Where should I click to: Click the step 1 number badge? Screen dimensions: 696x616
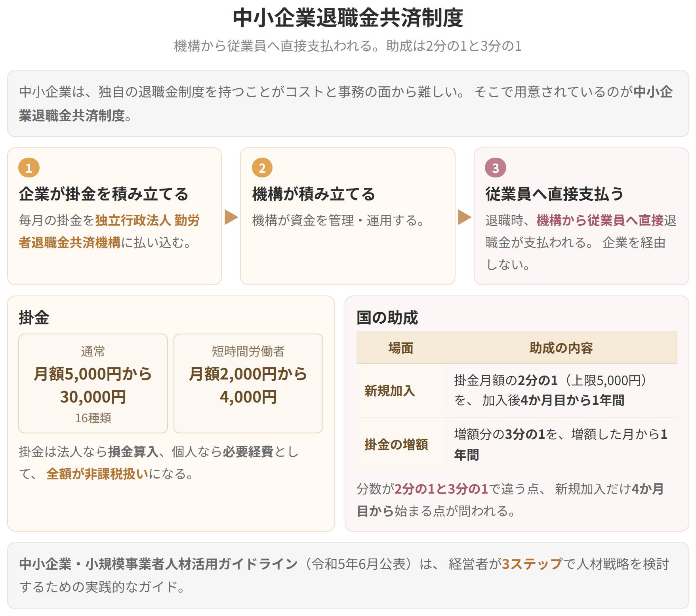point(29,168)
